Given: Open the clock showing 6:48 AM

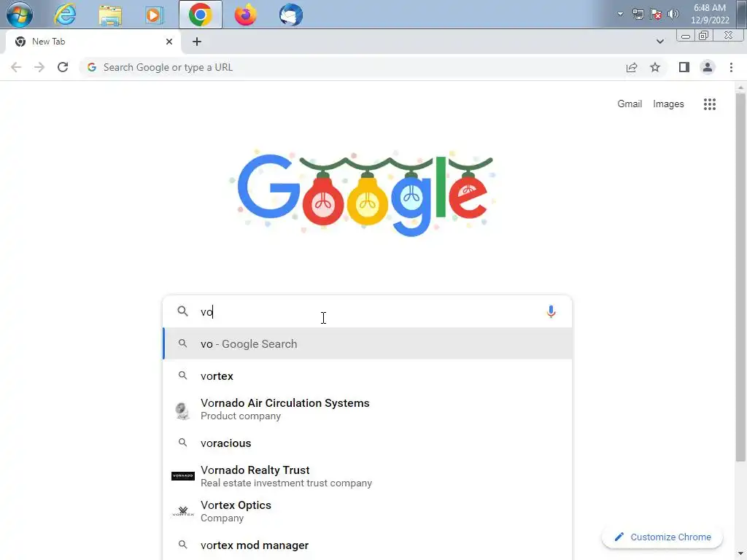Looking at the screenshot, I should [710, 14].
